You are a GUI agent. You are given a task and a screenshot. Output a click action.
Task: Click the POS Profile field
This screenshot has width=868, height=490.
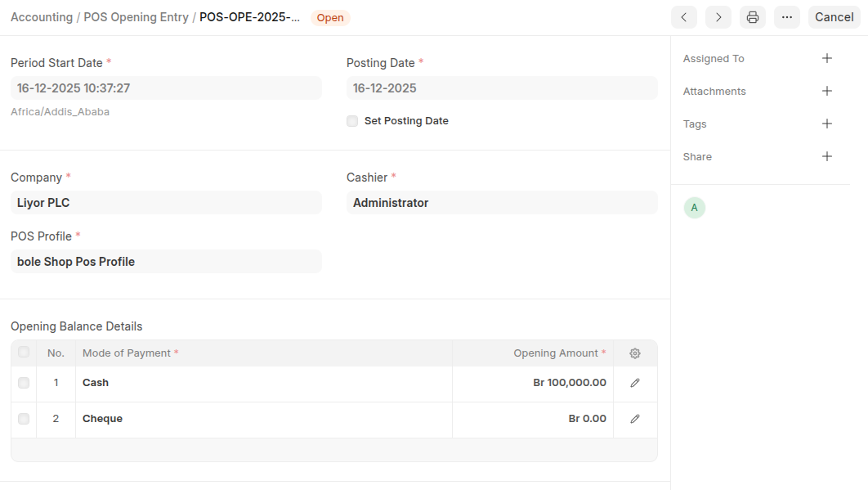coord(166,262)
